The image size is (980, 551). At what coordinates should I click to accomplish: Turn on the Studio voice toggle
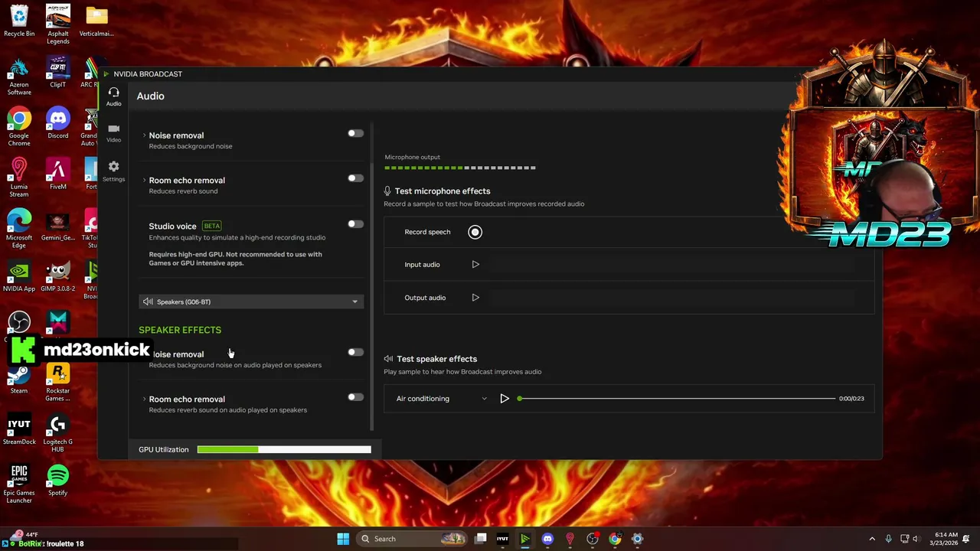(355, 224)
